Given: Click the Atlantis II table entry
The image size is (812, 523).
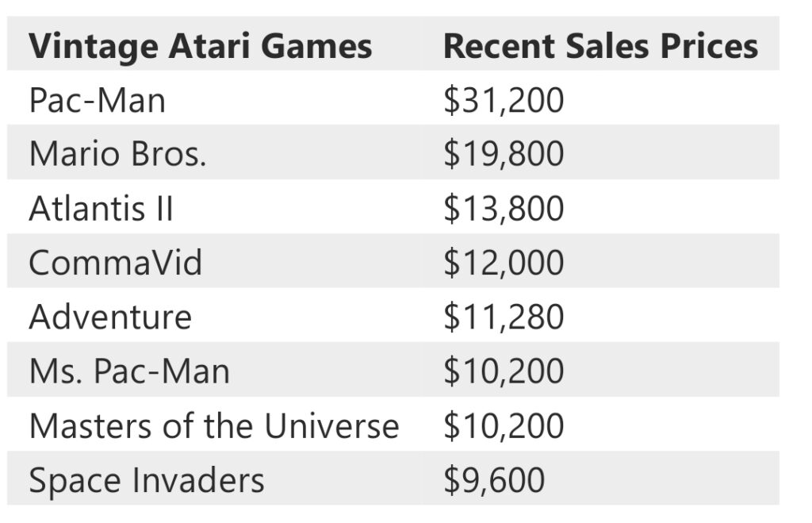Looking at the screenshot, I should pyautogui.click(x=101, y=209).
